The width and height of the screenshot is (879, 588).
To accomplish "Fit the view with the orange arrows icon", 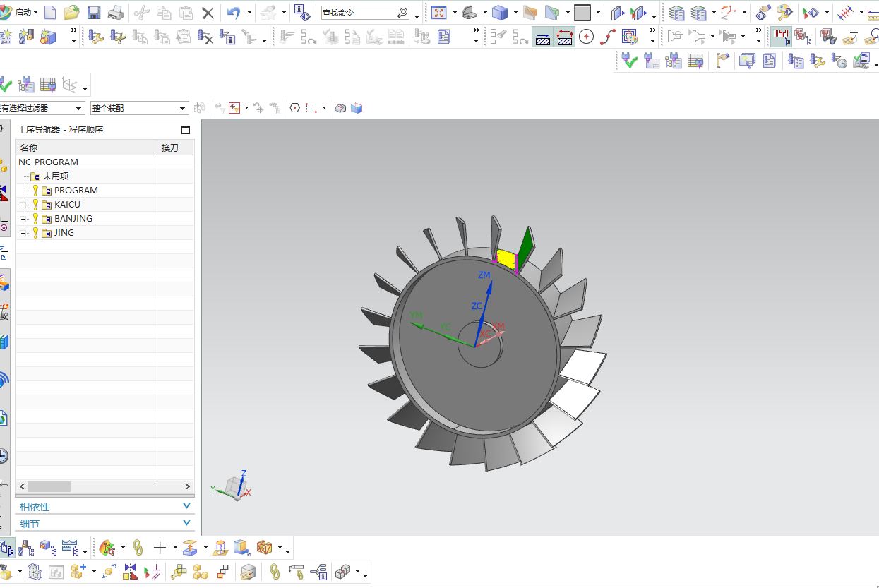I will 438,13.
